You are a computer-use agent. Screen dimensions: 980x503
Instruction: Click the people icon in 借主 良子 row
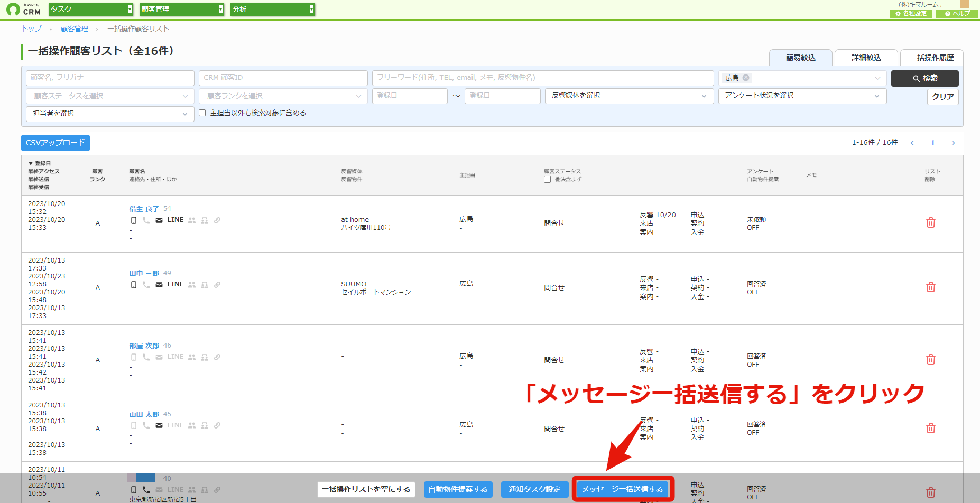click(x=192, y=220)
